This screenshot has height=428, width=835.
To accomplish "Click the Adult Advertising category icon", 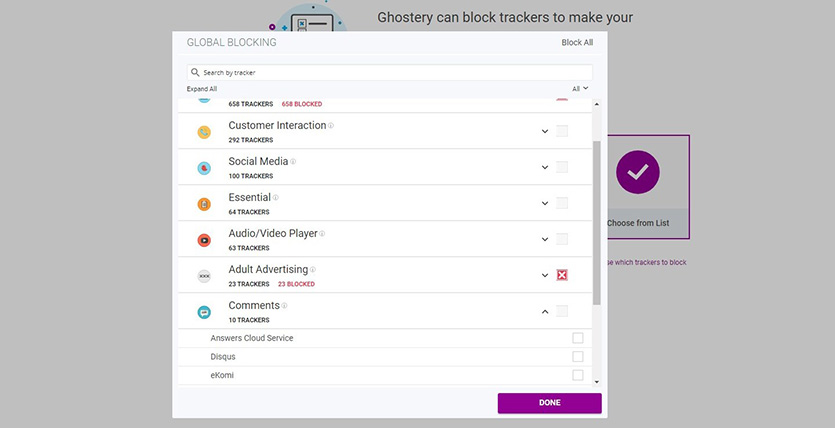I will [x=204, y=276].
